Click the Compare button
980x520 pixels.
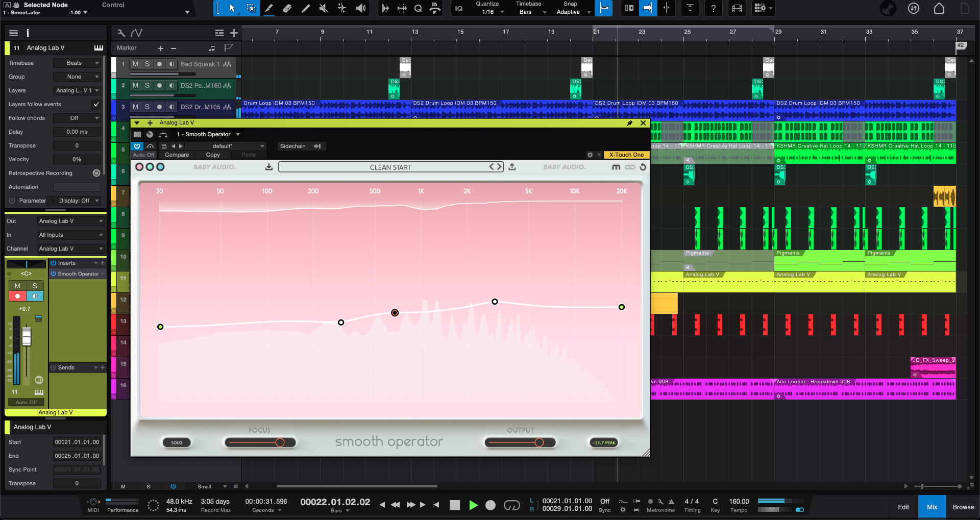[177, 155]
